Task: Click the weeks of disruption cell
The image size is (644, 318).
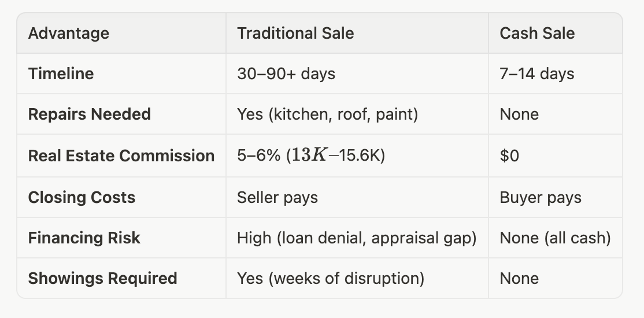Action: pos(331,278)
